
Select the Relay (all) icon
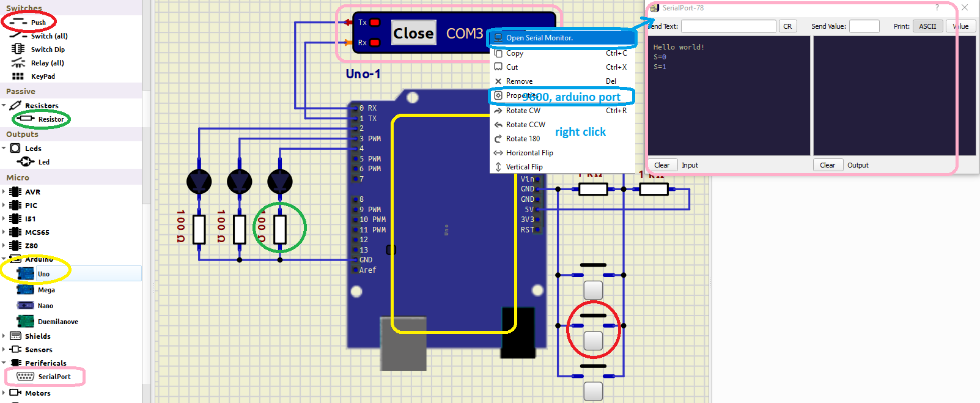pyautogui.click(x=18, y=63)
